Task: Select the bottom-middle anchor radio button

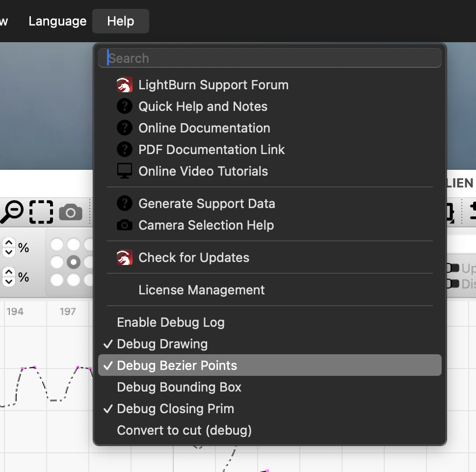Action: (74, 280)
